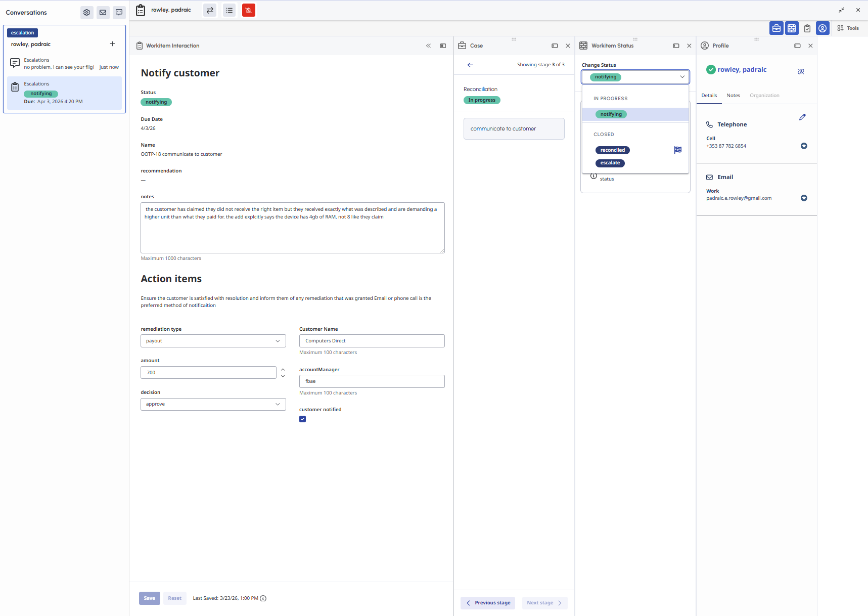Screen dimensions: 868x616
Task: Select the escalate status option
Action: tap(610, 163)
